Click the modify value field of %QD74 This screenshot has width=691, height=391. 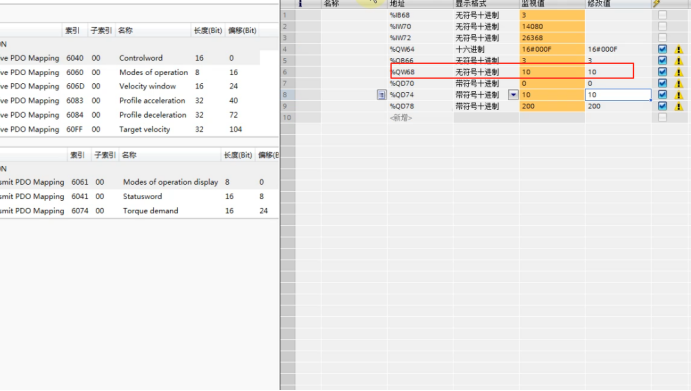[x=618, y=95]
